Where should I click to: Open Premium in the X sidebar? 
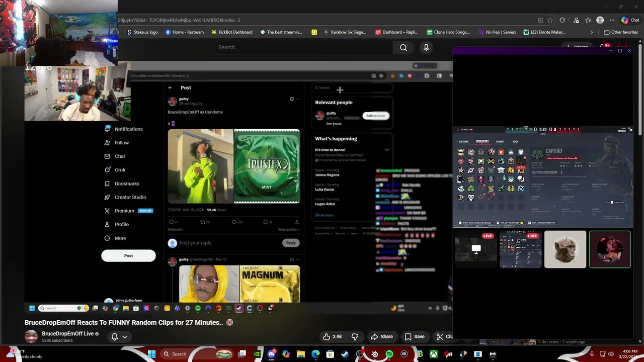click(x=128, y=211)
